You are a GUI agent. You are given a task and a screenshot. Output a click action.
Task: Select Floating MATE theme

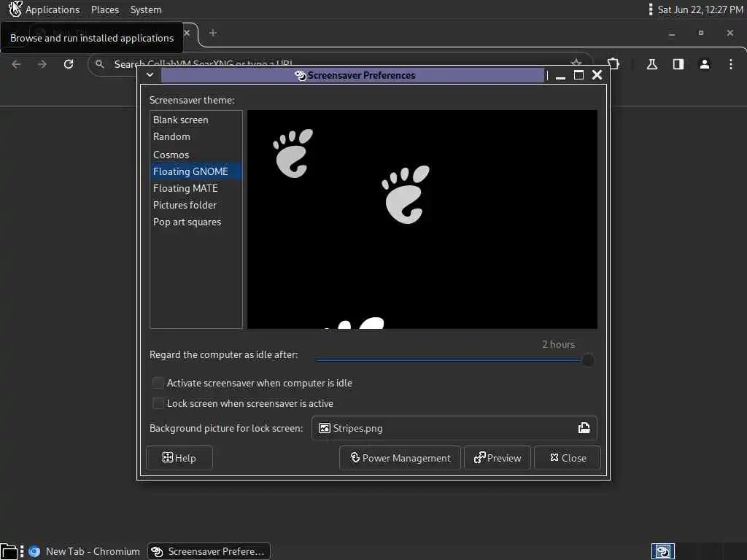pos(196,189)
